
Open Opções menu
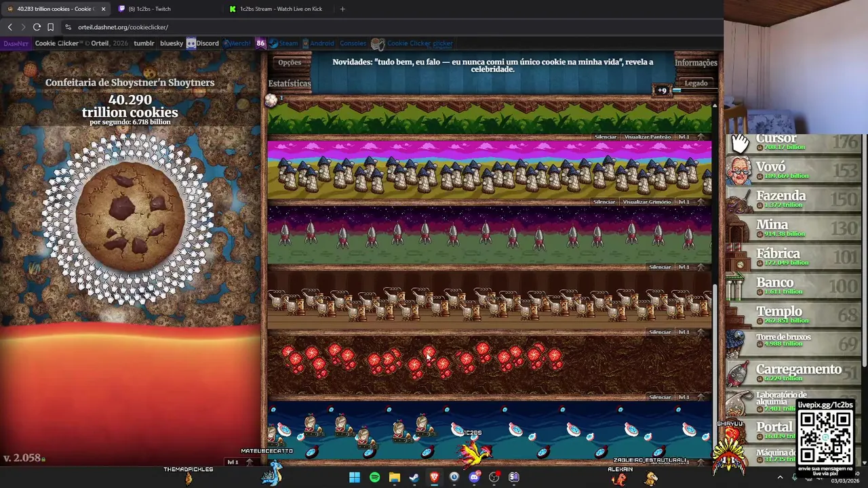[x=290, y=62]
